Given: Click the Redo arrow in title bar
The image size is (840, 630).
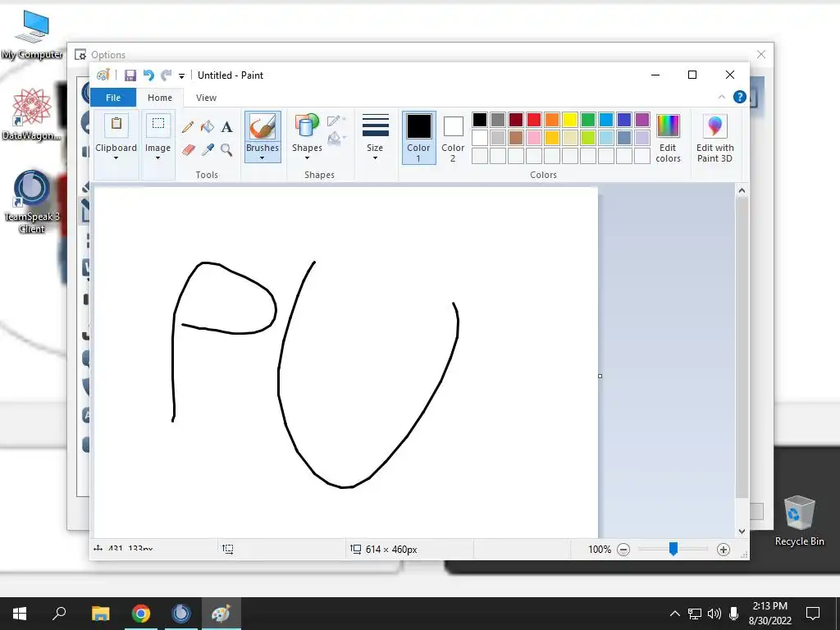Looking at the screenshot, I should pos(167,75).
